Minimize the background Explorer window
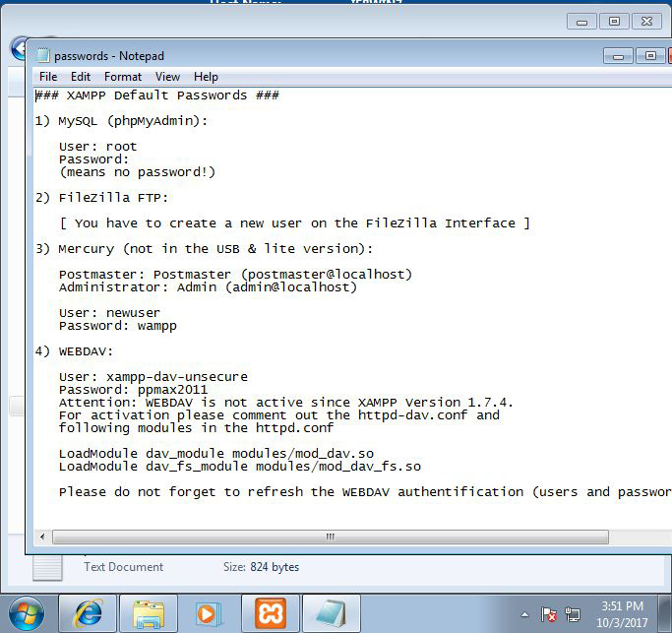 click(581, 21)
